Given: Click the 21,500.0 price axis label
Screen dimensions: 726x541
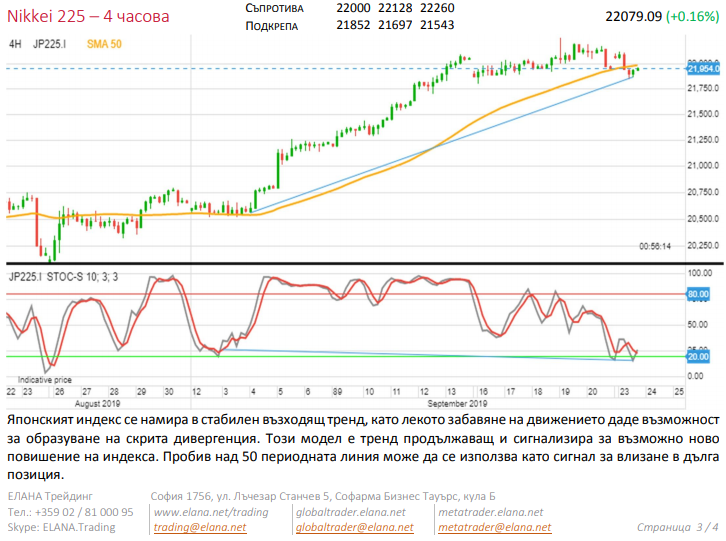Looking at the screenshot, I should point(703,113).
